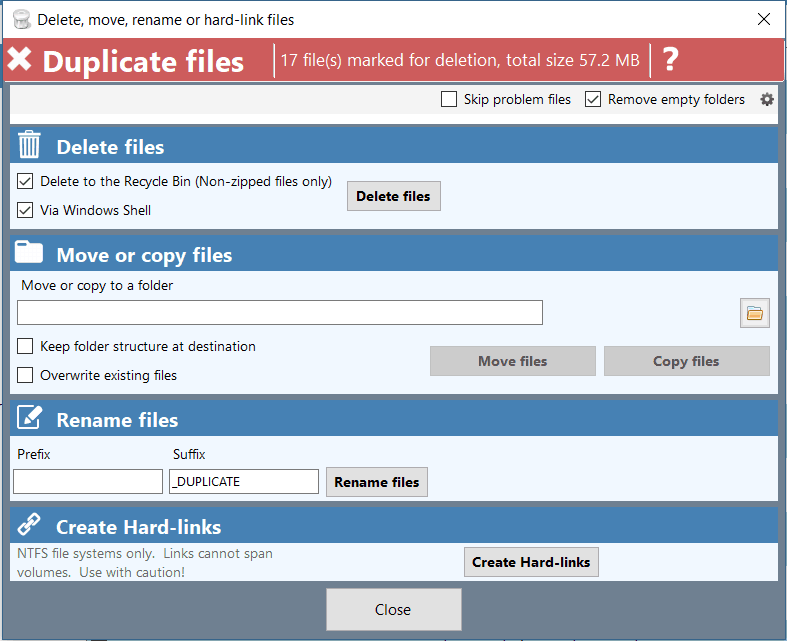Click the Suffix field containing _DUPLICATE
The height and width of the screenshot is (641, 787).
243,481
